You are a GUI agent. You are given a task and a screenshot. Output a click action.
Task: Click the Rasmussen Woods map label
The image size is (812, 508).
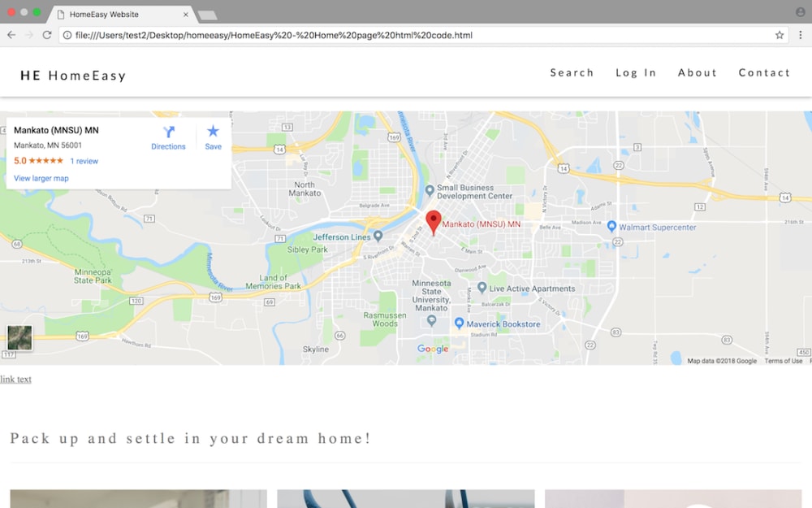(385, 319)
